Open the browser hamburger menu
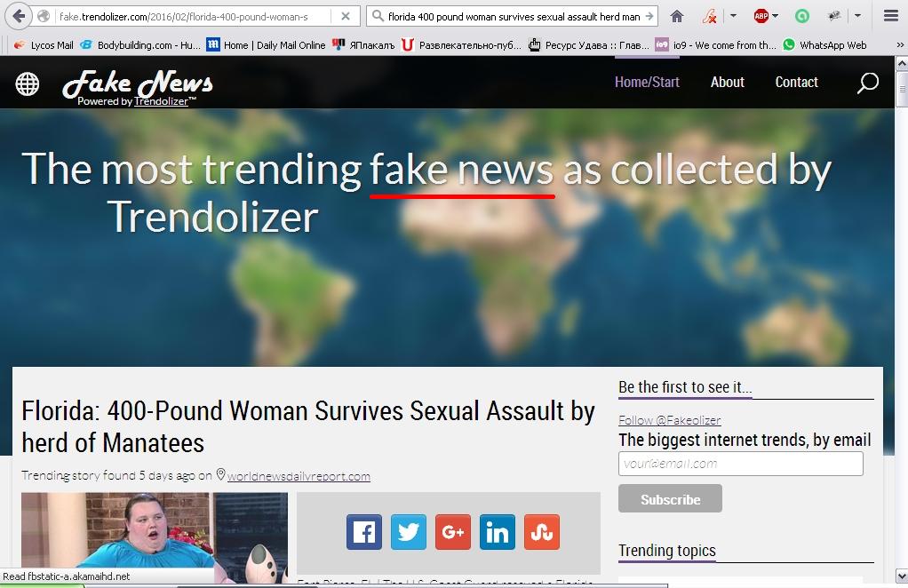The width and height of the screenshot is (908, 588). click(x=890, y=16)
